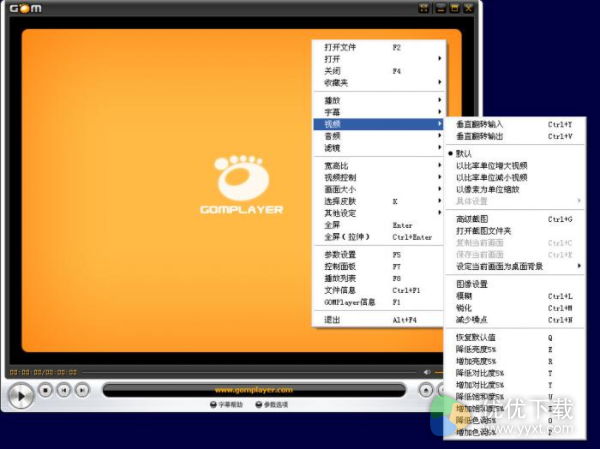Open 其他设定 other settings submenu
This screenshot has height=450, width=600.
click(379, 213)
